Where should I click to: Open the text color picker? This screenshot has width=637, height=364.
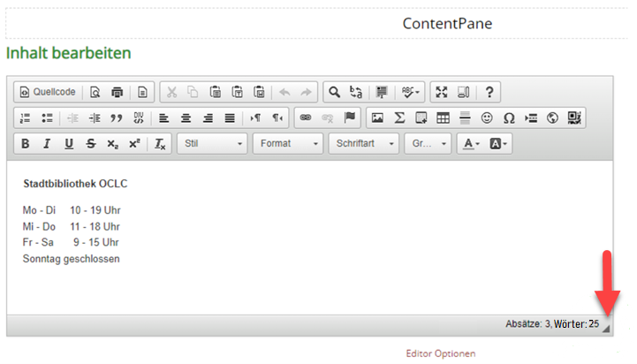(x=472, y=144)
